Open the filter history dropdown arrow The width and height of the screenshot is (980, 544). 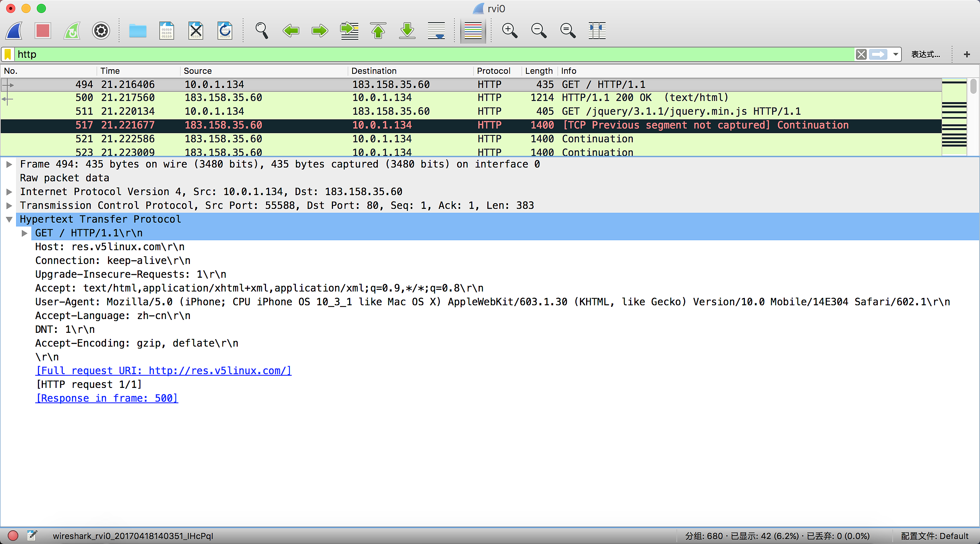click(x=895, y=54)
